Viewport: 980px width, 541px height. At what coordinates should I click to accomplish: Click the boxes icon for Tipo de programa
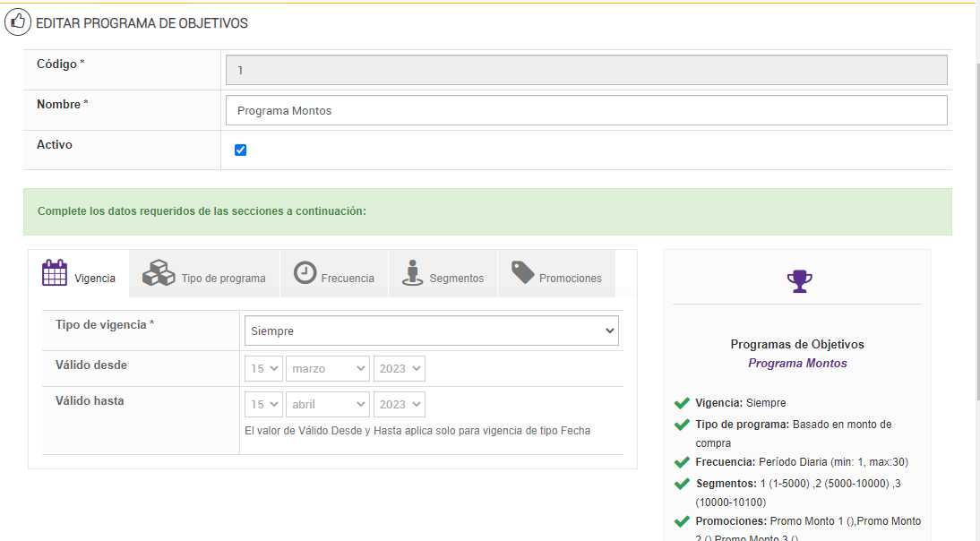pyautogui.click(x=159, y=272)
